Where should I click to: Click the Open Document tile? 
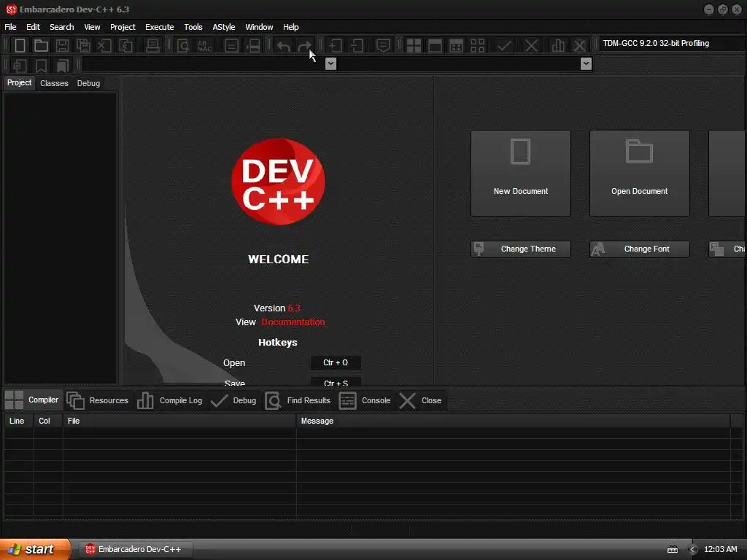point(639,174)
